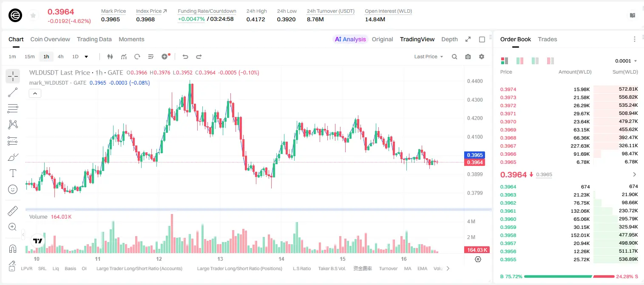Open the Last Price dropdown
This screenshot has width=644, height=285.
[428, 57]
